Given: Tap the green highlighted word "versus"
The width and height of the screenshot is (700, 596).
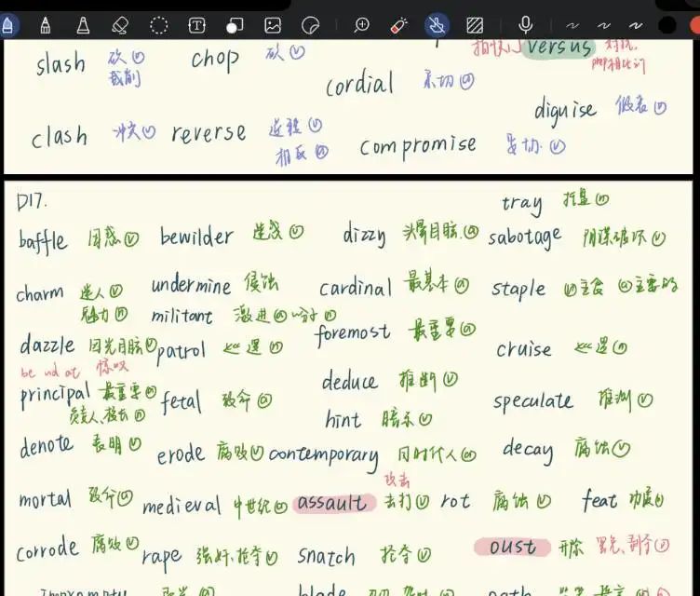Looking at the screenshot, I should 559,47.
